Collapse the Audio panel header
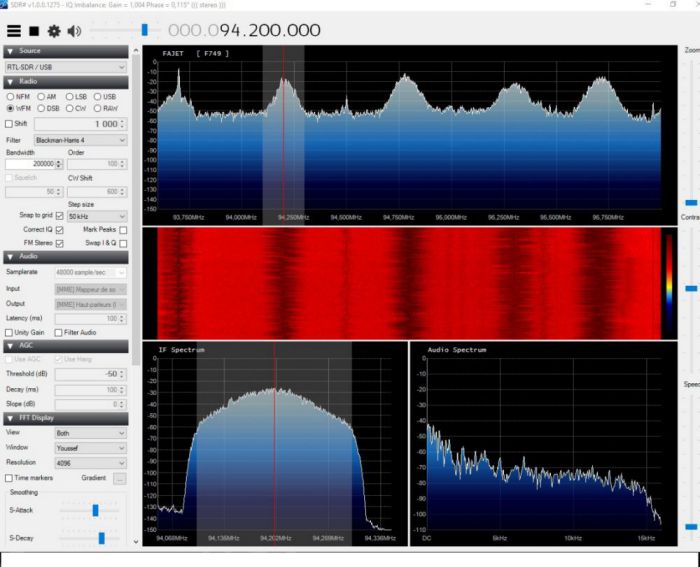The width and height of the screenshot is (700, 567). pyautogui.click(x=66, y=257)
